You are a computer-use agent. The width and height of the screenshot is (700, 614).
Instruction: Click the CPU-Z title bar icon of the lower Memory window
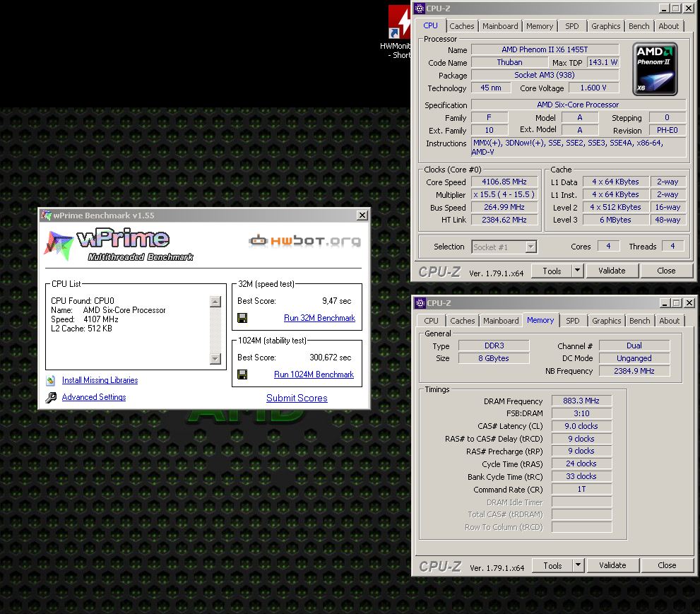click(420, 302)
